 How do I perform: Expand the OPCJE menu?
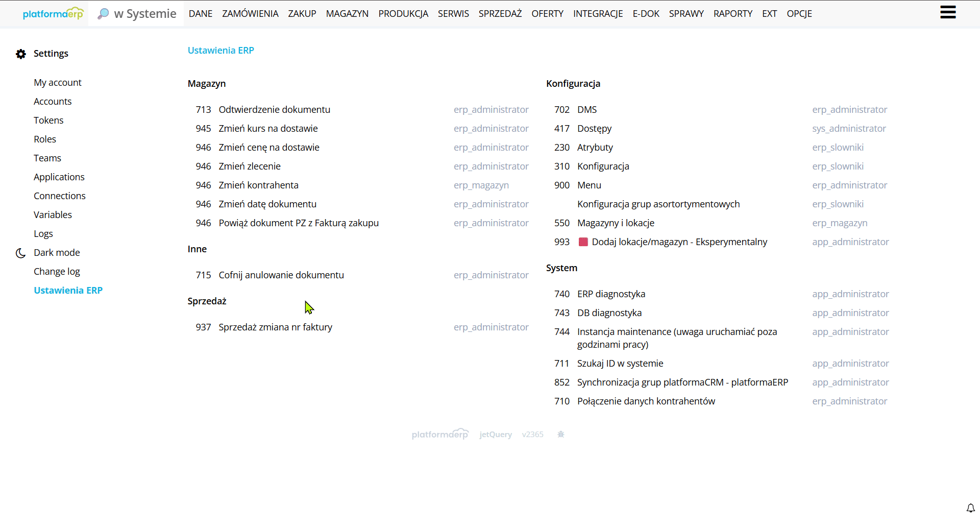pos(799,14)
